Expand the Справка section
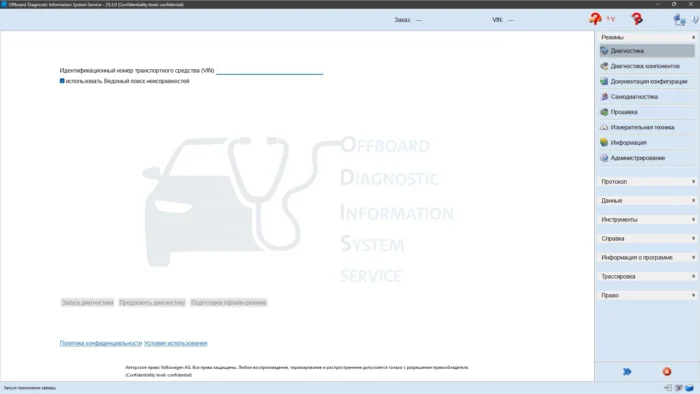 647,239
